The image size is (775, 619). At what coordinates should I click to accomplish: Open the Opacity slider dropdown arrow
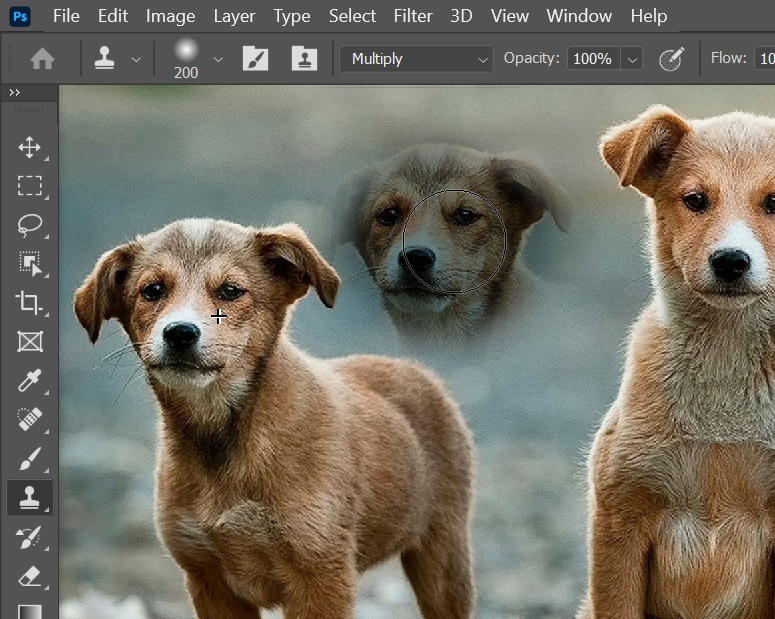point(632,60)
